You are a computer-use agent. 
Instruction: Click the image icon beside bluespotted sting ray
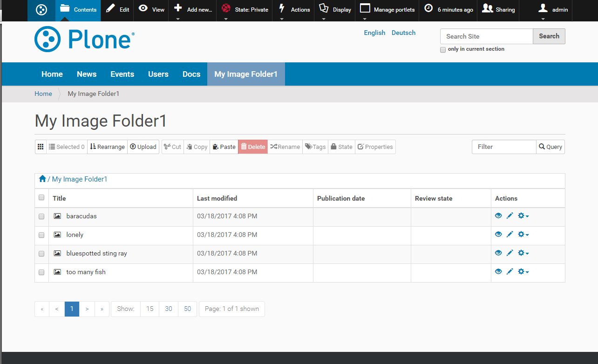click(57, 253)
